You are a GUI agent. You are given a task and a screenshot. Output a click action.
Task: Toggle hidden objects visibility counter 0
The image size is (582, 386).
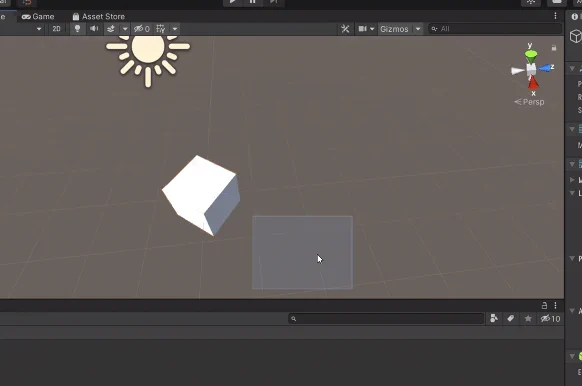pyautogui.click(x=142, y=29)
